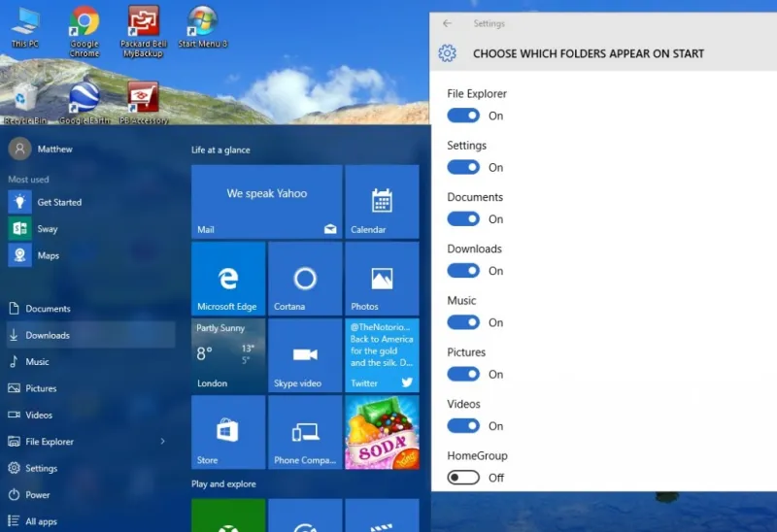Open Start Menu 8 desktop shortcut
The width and height of the screenshot is (777, 532).
click(x=203, y=27)
